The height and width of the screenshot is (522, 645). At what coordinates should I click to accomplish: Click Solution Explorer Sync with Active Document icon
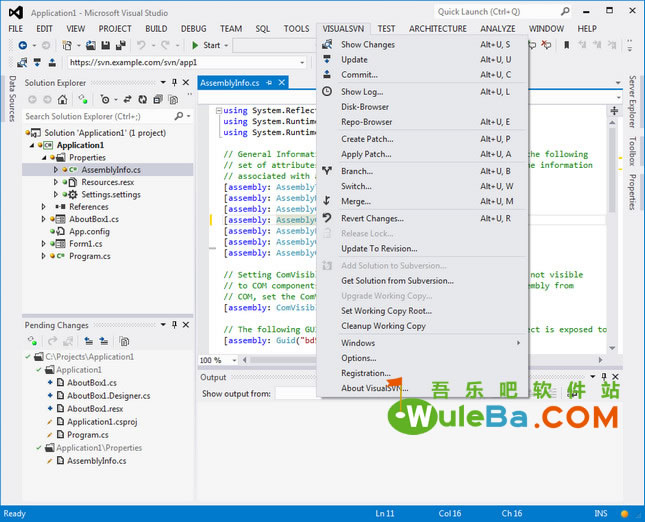(x=128, y=99)
